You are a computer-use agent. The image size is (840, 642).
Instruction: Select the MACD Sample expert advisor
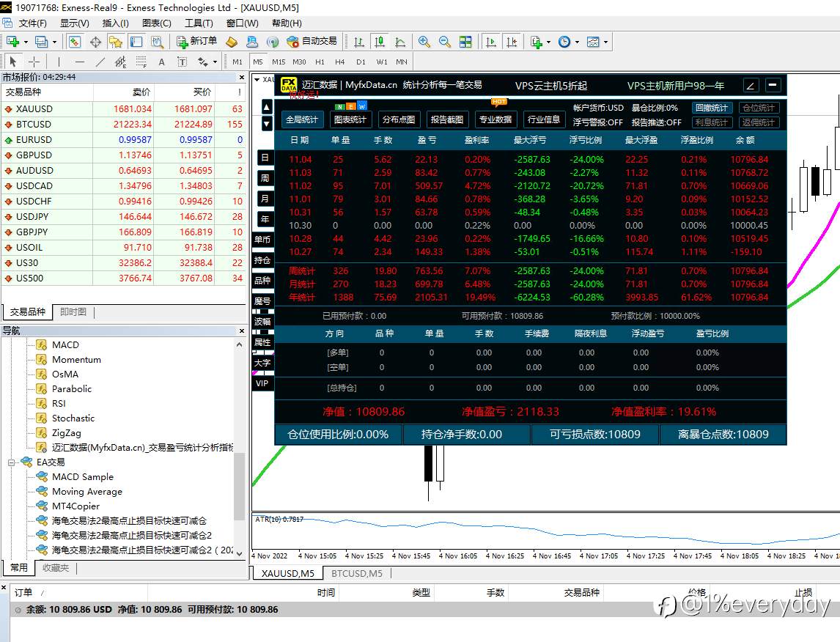click(83, 476)
